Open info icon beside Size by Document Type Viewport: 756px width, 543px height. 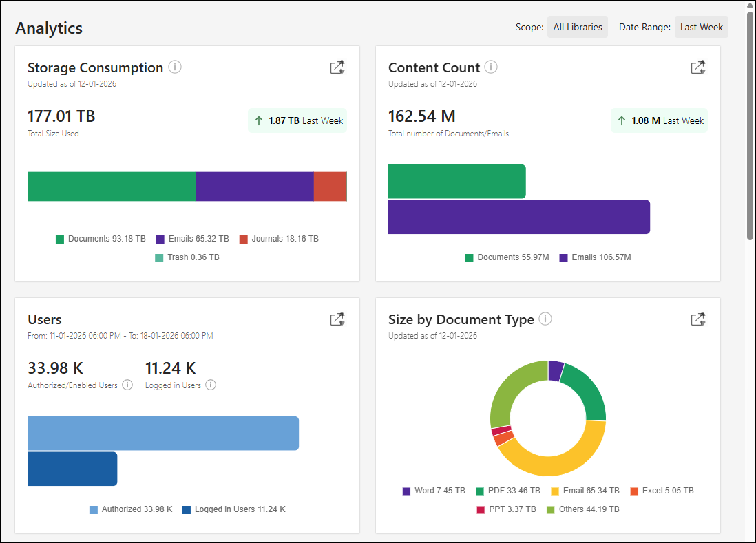point(545,319)
